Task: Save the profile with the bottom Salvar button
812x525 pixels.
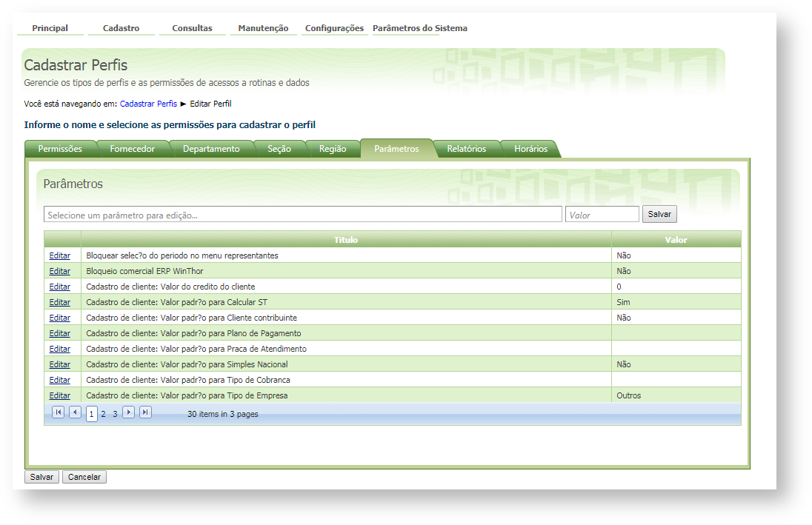Action: [x=41, y=476]
